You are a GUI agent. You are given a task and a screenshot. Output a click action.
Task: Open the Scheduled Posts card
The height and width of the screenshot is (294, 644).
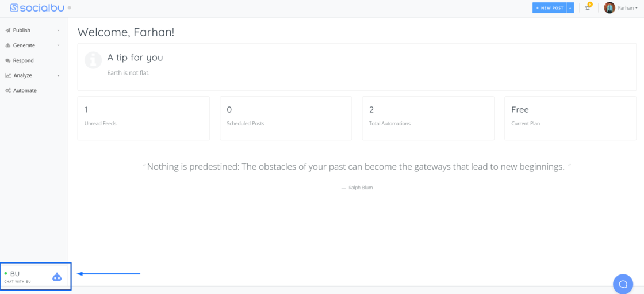click(285, 118)
